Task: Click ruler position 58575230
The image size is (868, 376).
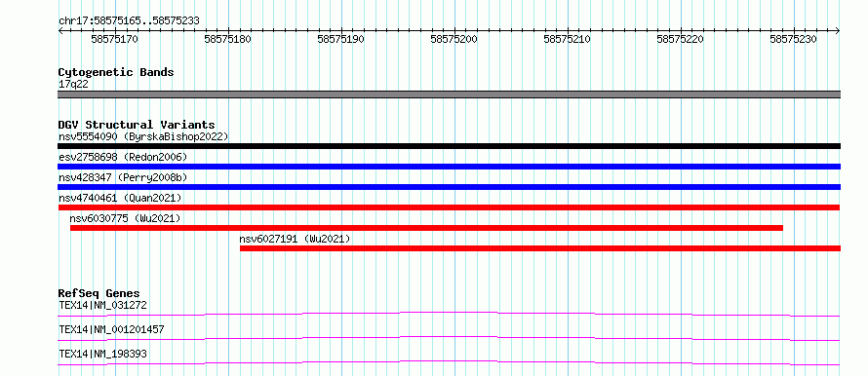Action: [793, 39]
